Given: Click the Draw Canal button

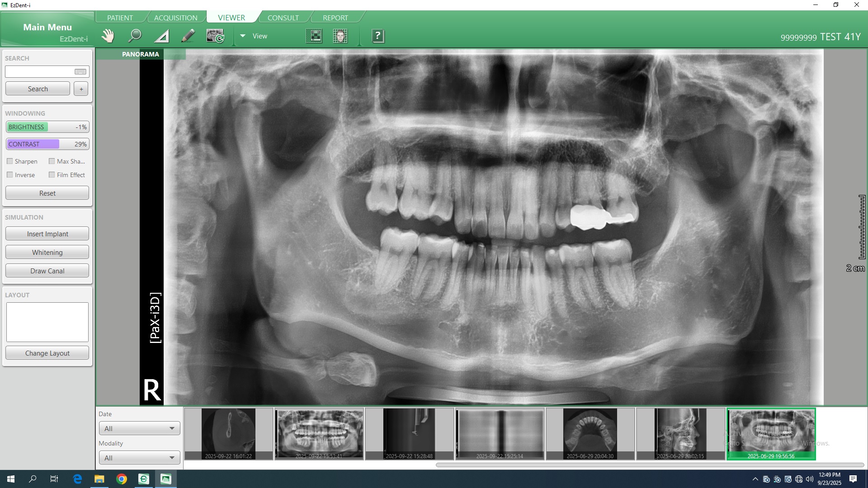Looking at the screenshot, I should (47, 271).
